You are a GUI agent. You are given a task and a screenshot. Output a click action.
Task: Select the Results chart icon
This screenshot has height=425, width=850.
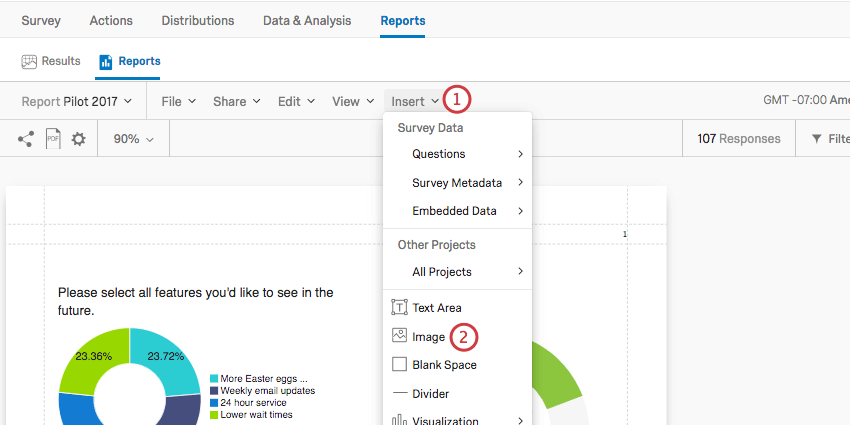(x=29, y=62)
